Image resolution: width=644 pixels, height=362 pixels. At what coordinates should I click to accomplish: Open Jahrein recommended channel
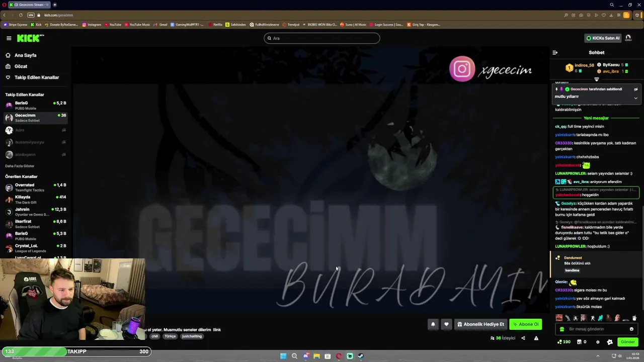[x=35, y=211]
